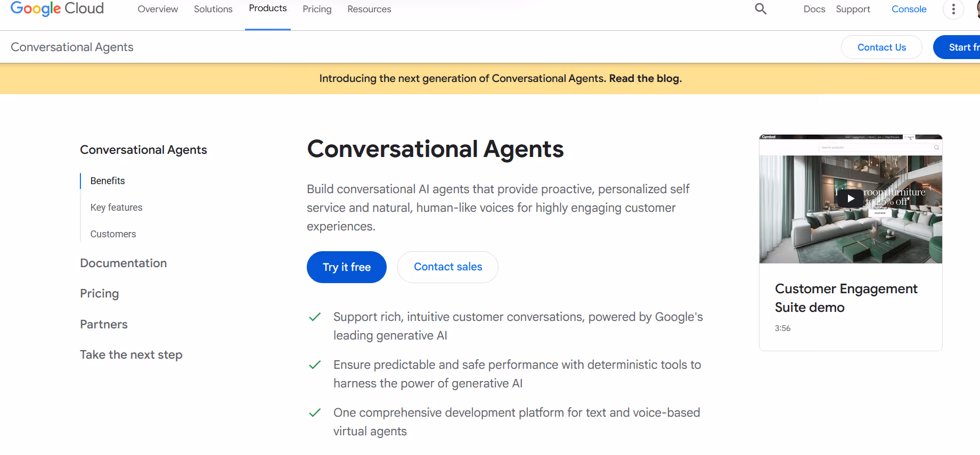Click the video duration 3:56
Screen dimensions: 980x455
782,328
